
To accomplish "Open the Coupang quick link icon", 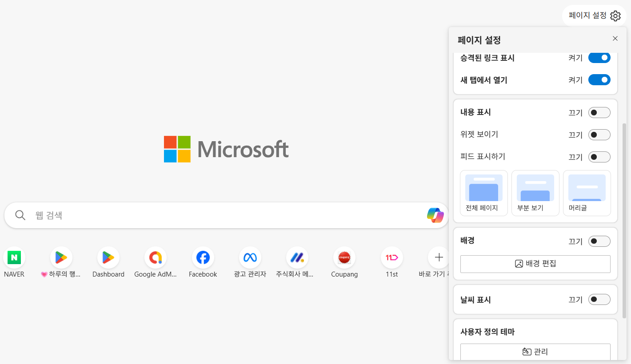I will tap(344, 257).
